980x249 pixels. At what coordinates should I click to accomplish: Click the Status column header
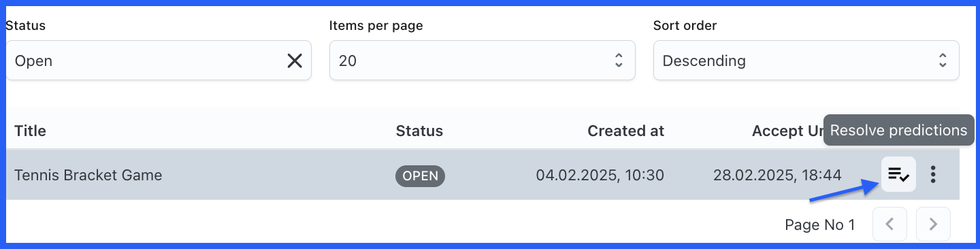419,131
